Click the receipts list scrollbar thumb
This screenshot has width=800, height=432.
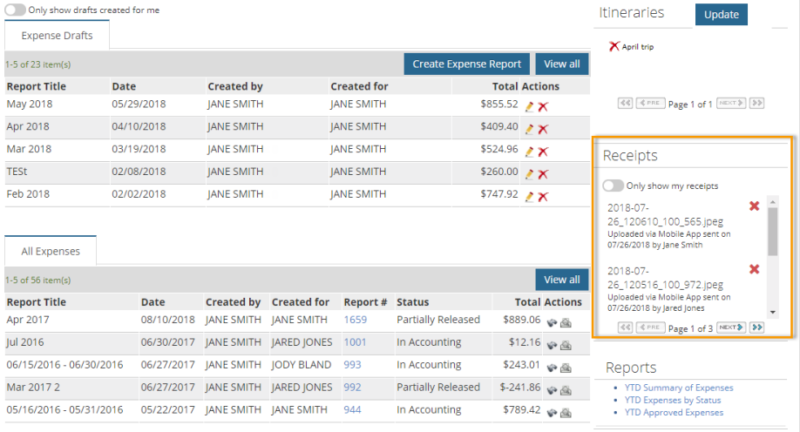pyautogui.click(x=773, y=232)
